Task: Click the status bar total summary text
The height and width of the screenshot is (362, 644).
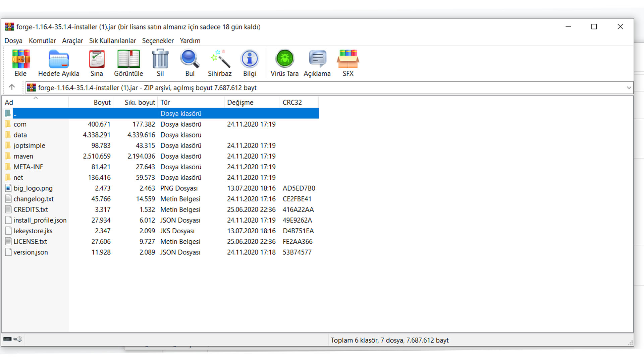Action: (x=390, y=340)
